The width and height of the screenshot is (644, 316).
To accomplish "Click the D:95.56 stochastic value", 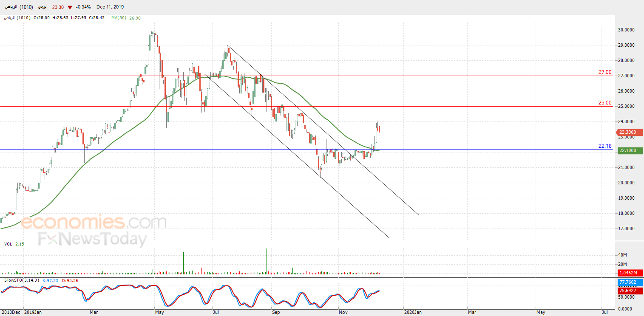I will coord(70,280).
